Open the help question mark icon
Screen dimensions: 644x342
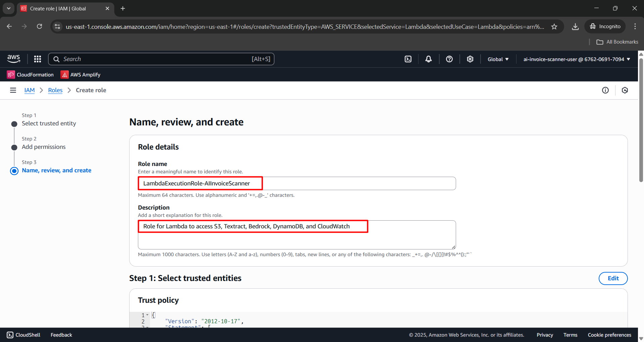point(449,59)
